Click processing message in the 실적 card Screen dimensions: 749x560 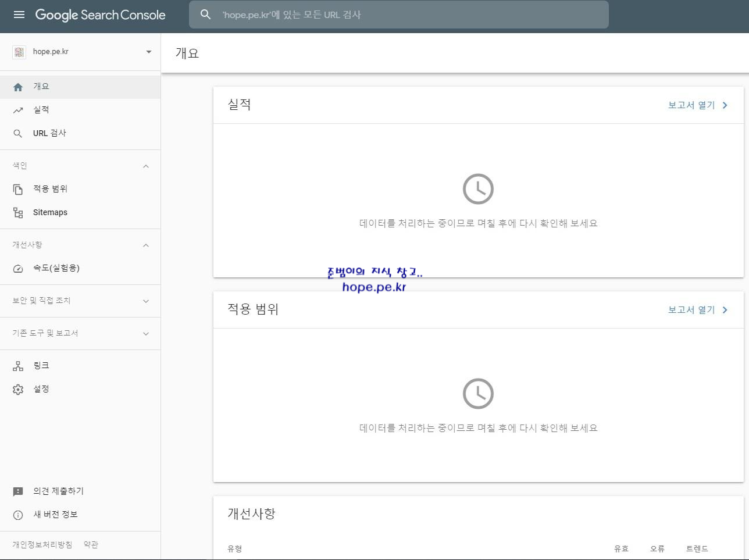pos(478,223)
